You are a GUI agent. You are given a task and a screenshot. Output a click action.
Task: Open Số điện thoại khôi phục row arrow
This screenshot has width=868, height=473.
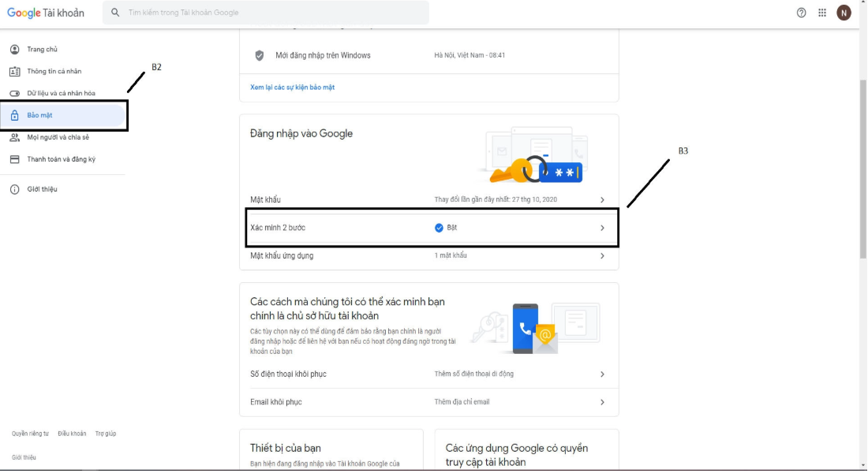602,374
